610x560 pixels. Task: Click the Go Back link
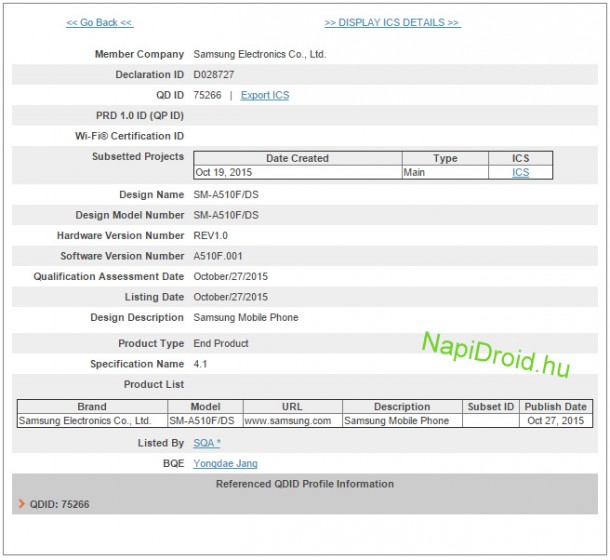pos(99,22)
